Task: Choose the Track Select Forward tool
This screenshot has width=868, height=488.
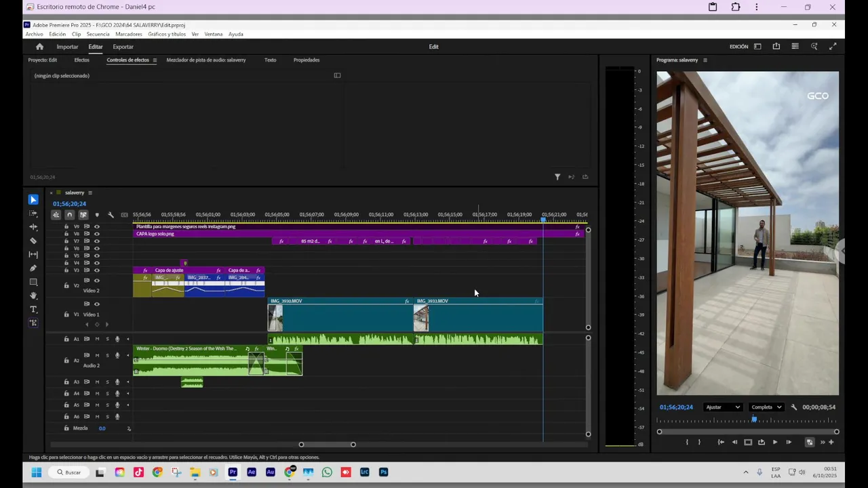Action: click(33, 213)
